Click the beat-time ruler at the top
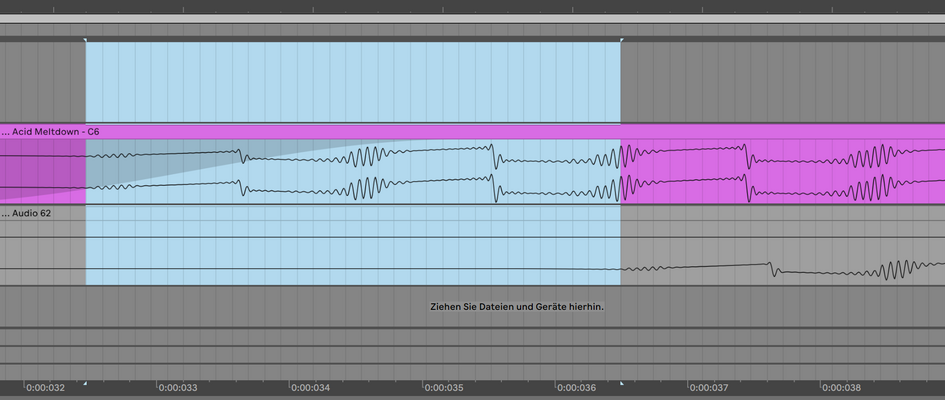The width and height of the screenshot is (945, 400). tap(472, 7)
